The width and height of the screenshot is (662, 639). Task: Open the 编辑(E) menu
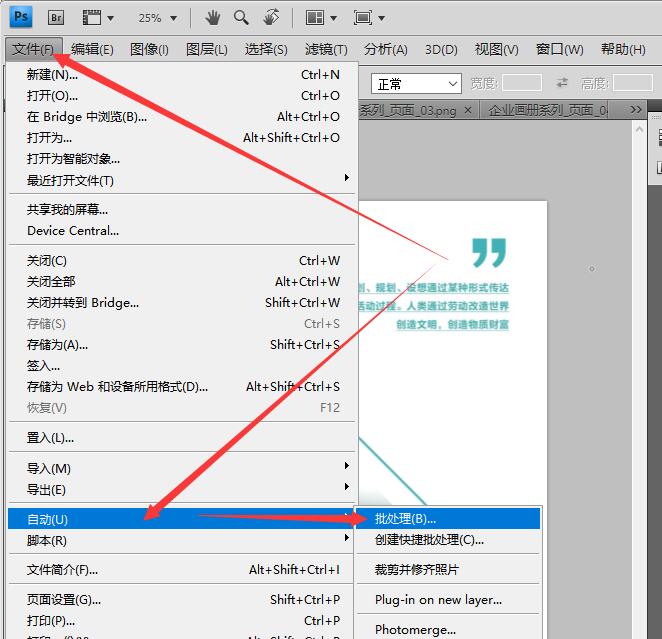(92, 49)
